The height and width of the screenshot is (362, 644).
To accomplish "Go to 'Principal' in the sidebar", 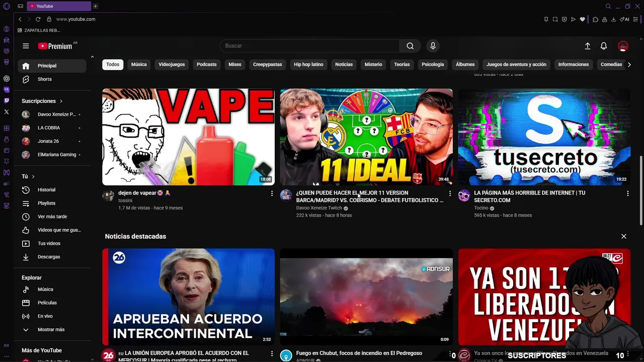I will click(x=51, y=66).
